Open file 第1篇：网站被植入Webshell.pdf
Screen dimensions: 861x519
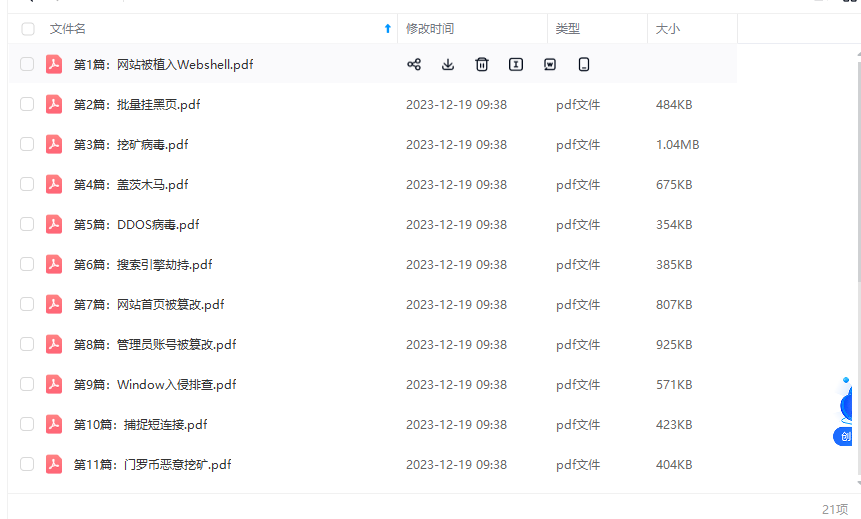[164, 64]
